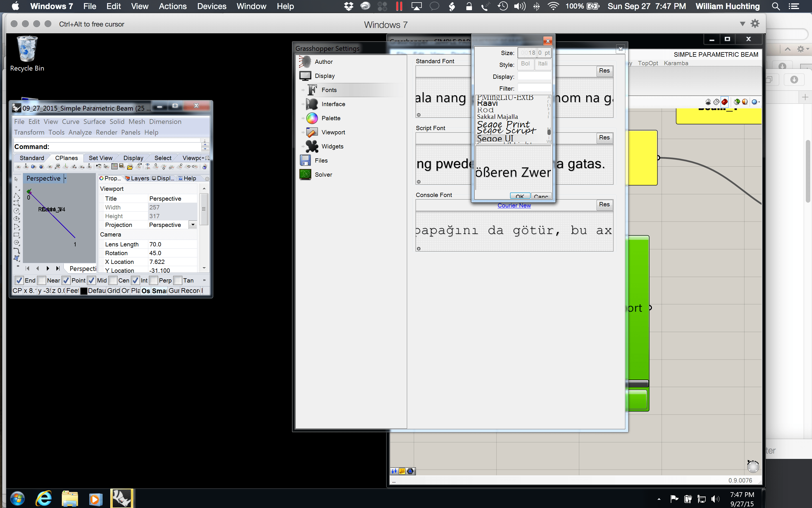Expand the Rhino toolbar tabs overflow chevron
This screenshot has height=508, width=812.
(202, 158)
